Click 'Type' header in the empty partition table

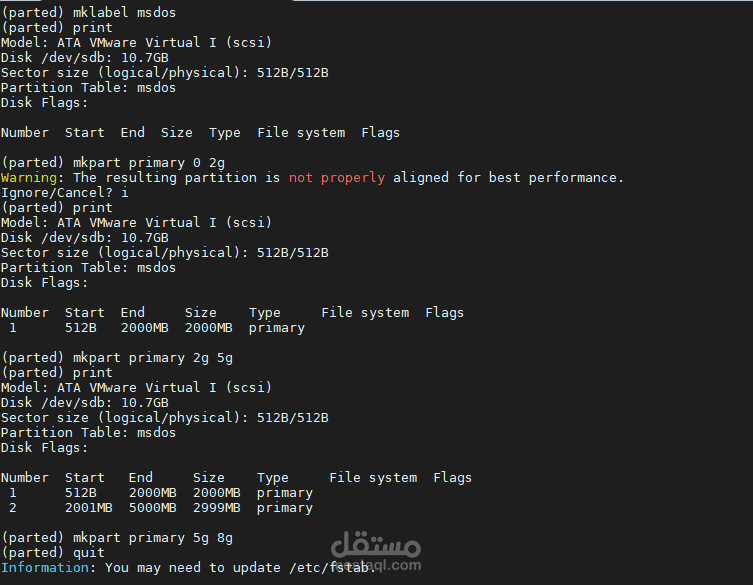click(x=224, y=132)
